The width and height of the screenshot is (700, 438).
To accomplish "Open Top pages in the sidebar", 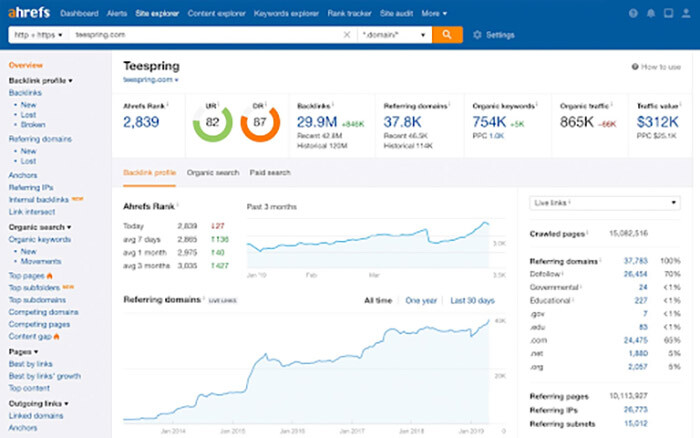I will click(27, 275).
